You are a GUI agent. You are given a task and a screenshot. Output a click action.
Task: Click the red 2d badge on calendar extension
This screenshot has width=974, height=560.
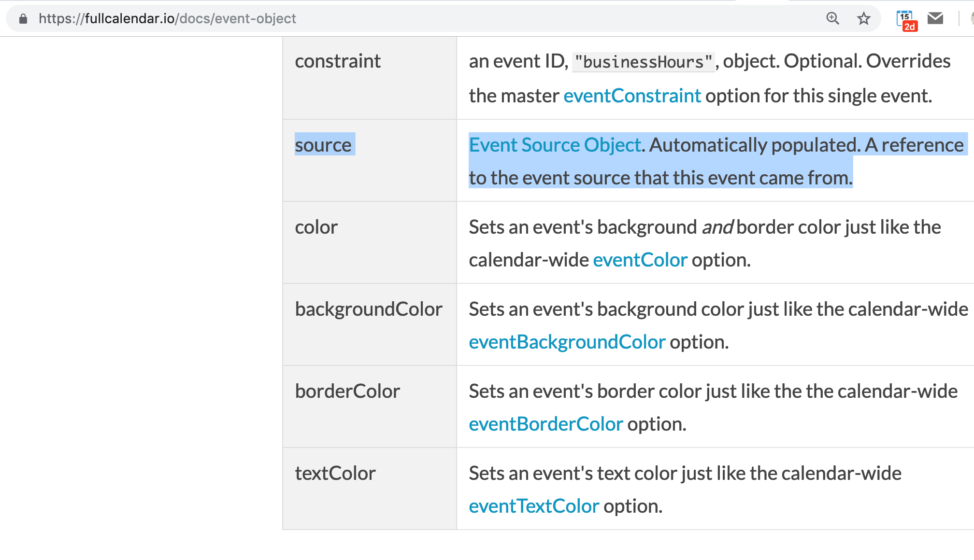[x=910, y=27]
